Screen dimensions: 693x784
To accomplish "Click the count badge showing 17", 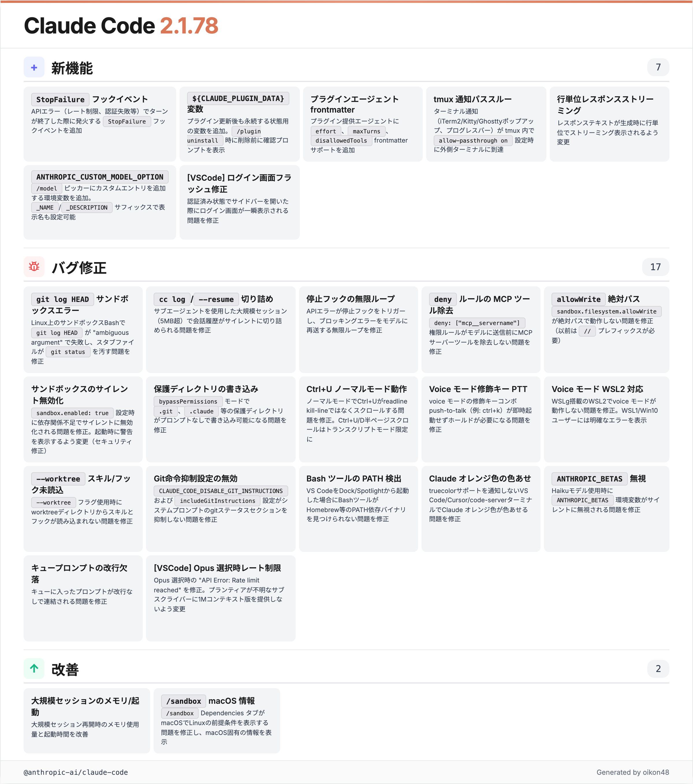I will [655, 267].
